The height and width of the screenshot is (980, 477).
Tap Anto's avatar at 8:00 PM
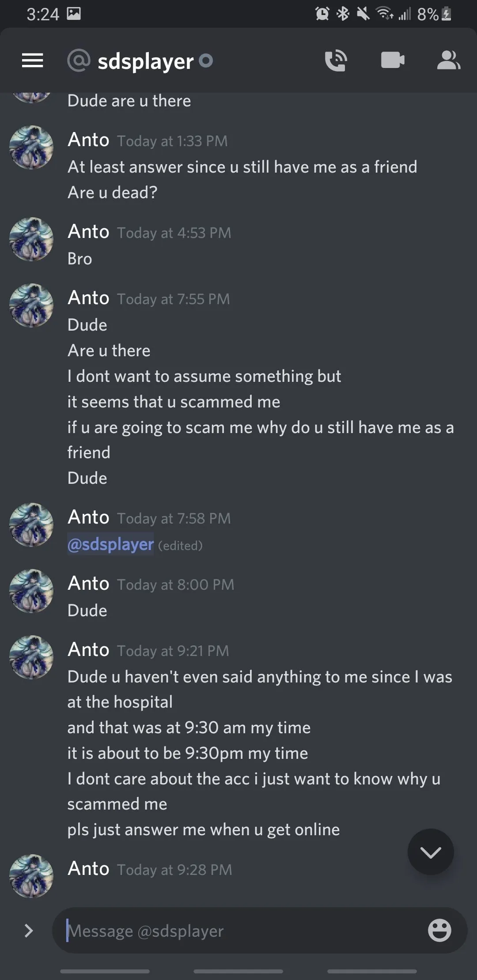31,591
